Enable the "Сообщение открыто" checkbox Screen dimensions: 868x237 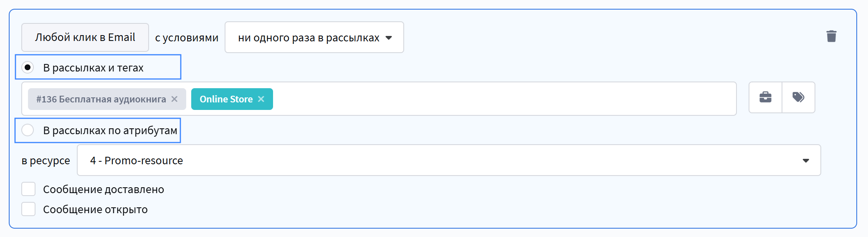28,209
